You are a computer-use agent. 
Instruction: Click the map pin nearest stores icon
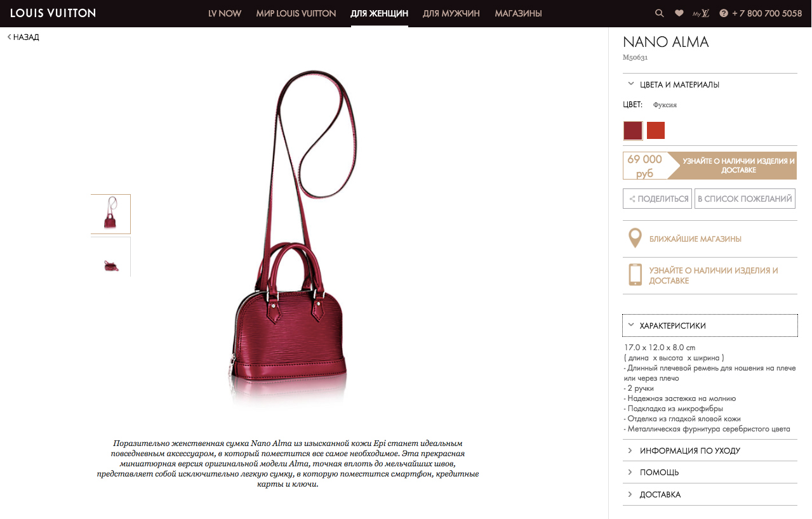tap(634, 239)
